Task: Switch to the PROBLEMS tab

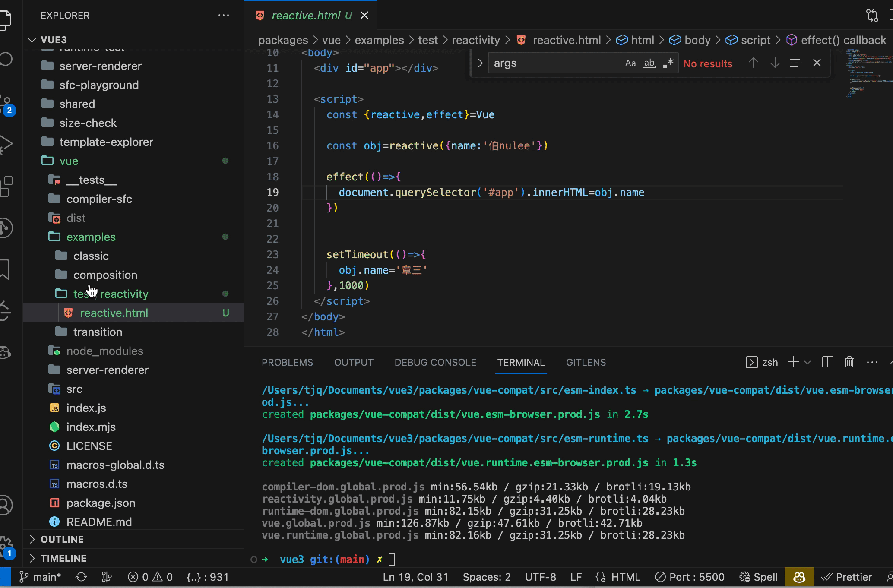Action: (287, 362)
